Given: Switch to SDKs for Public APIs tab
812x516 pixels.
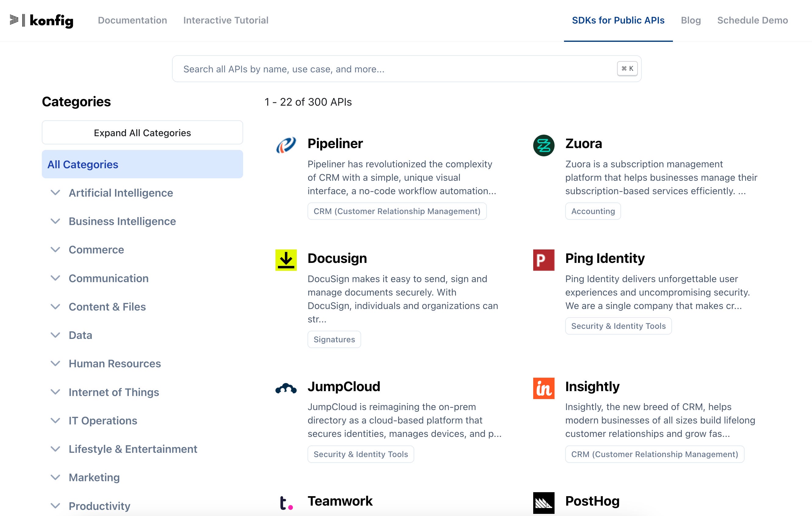Looking at the screenshot, I should coord(618,20).
